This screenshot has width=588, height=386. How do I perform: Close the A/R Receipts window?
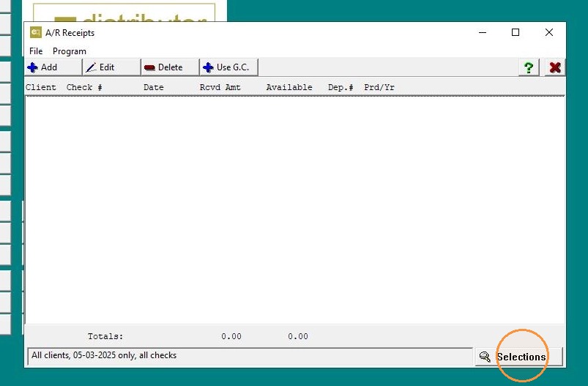point(549,33)
